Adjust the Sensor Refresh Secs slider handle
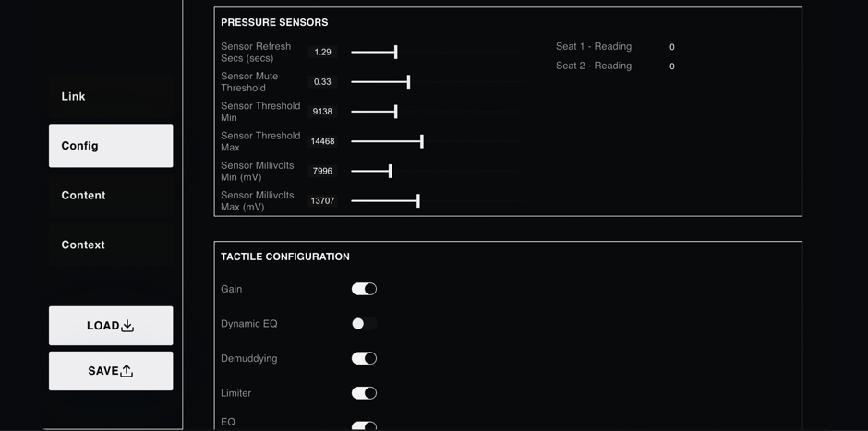868x431 pixels. (396, 52)
